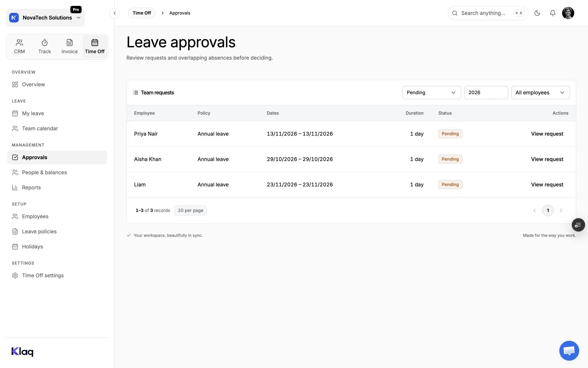Open Team calendar page
Image resolution: width=588 pixels, height=368 pixels.
pyautogui.click(x=57, y=128)
